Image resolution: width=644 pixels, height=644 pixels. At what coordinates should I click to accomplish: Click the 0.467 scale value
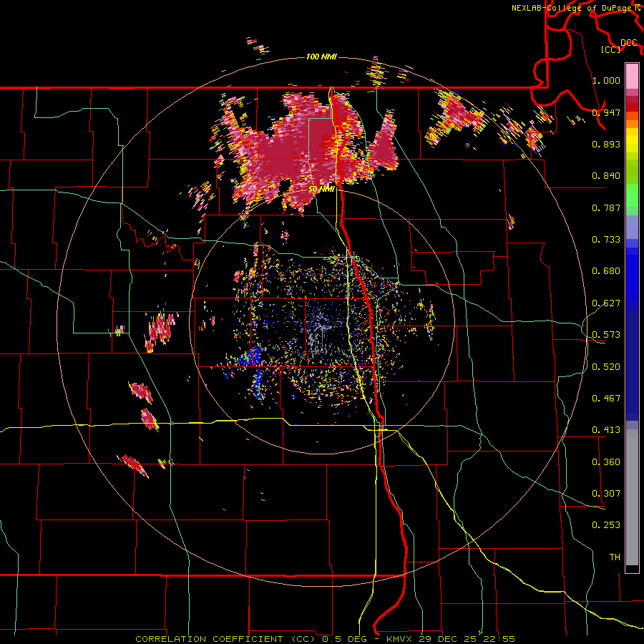point(606,399)
